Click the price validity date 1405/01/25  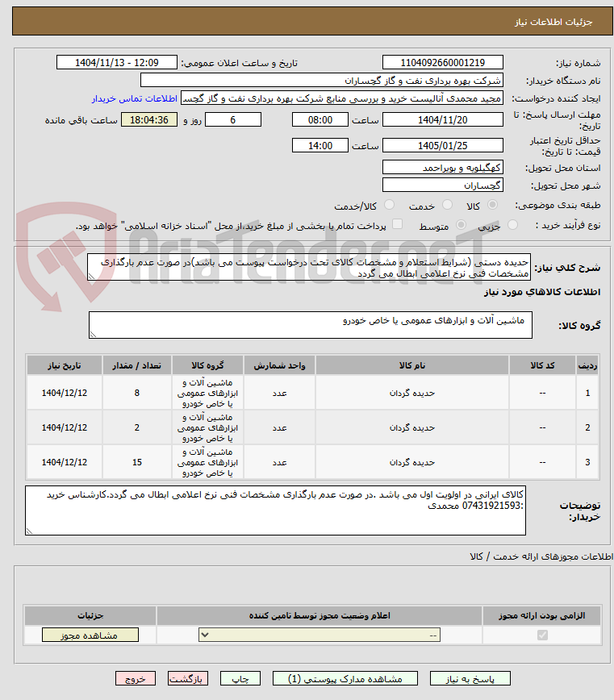point(442,145)
